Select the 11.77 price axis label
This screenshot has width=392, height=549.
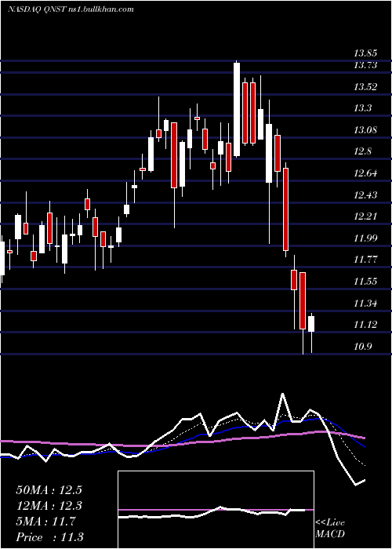tap(365, 260)
